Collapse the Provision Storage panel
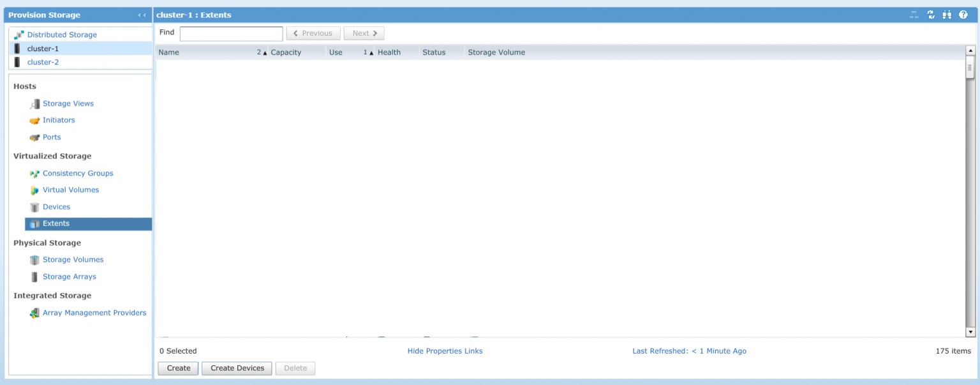Screen dimensions: 980x385 pyautogui.click(x=142, y=15)
